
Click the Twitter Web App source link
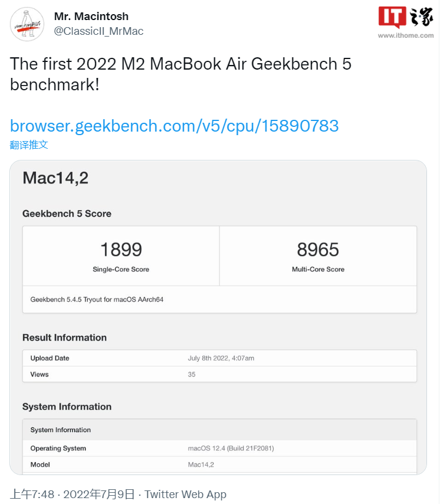click(x=185, y=494)
